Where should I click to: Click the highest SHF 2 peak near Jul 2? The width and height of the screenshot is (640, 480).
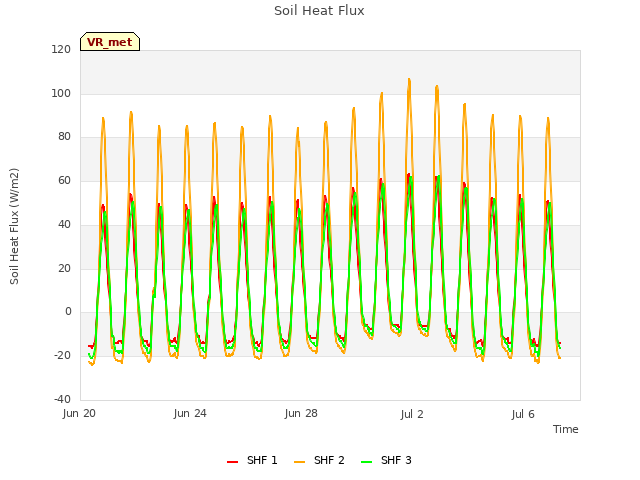(409, 79)
